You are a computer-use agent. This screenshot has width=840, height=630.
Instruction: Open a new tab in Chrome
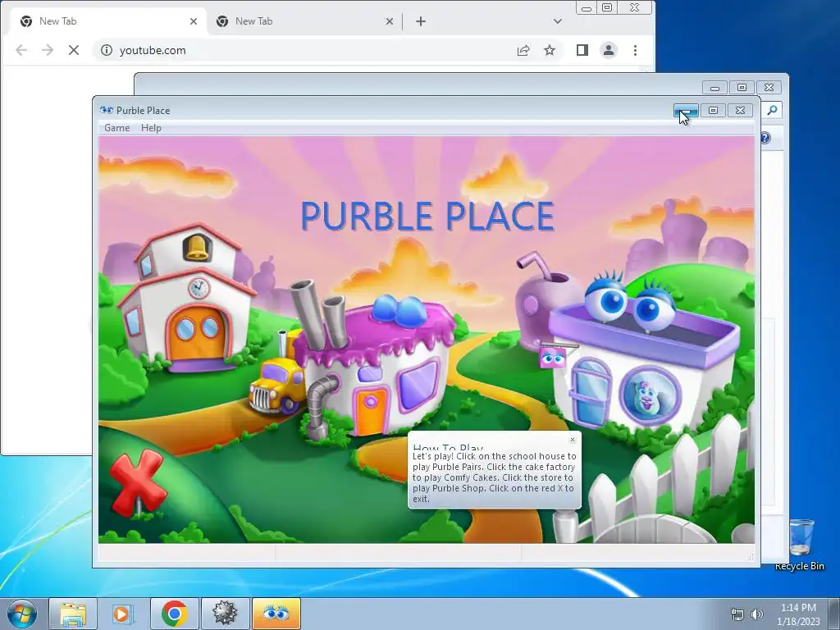click(421, 21)
